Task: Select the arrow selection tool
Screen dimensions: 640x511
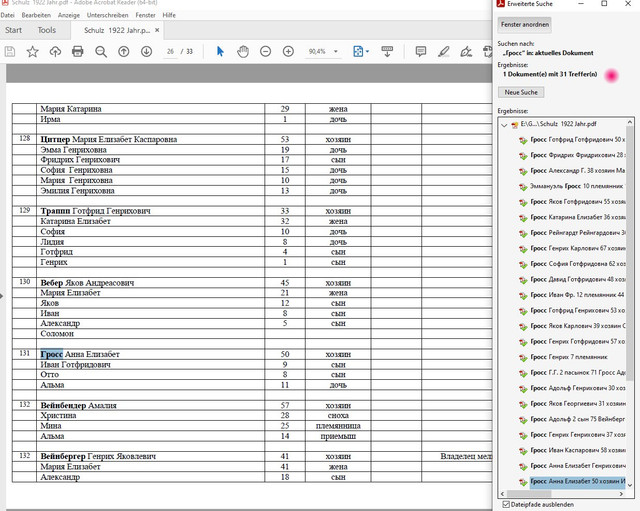Action: coord(220,51)
